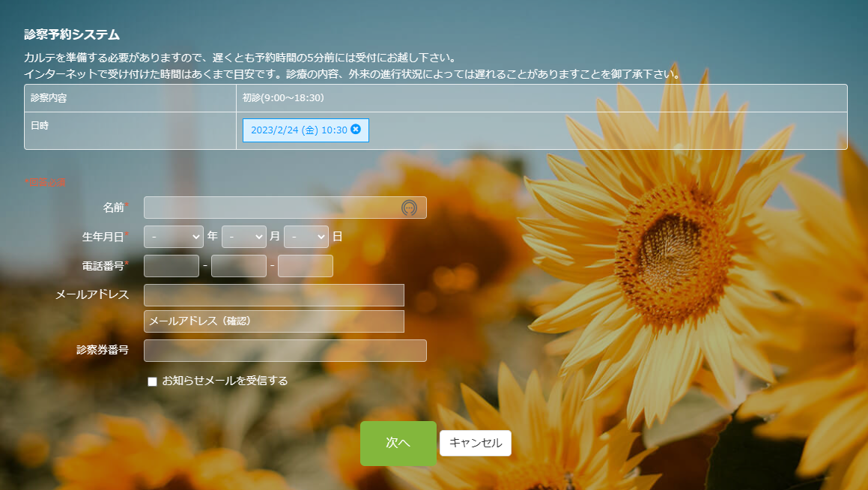Click the 診察予約システム heading
The width and height of the screenshot is (868, 490).
click(x=72, y=35)
